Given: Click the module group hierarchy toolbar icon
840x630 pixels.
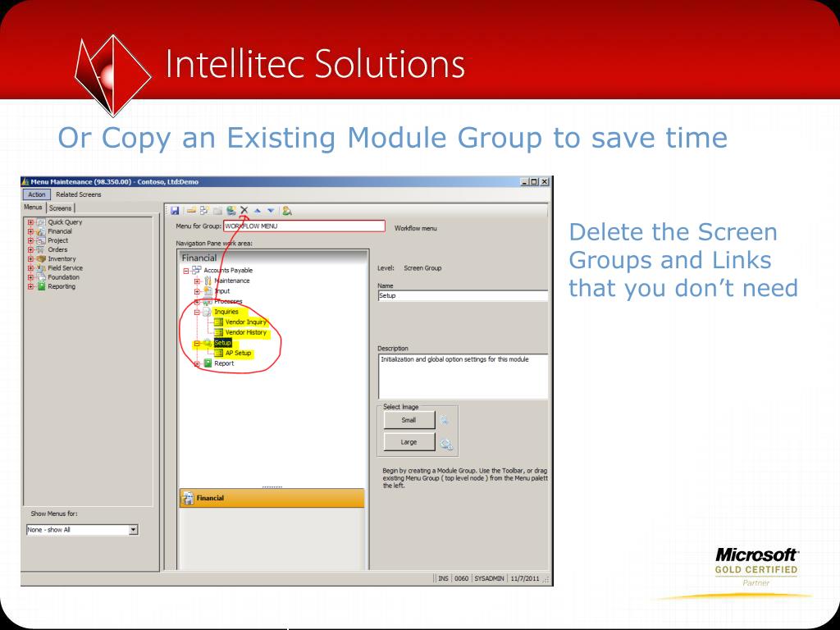Looking at the screenshot, I should tap(204, 211).
